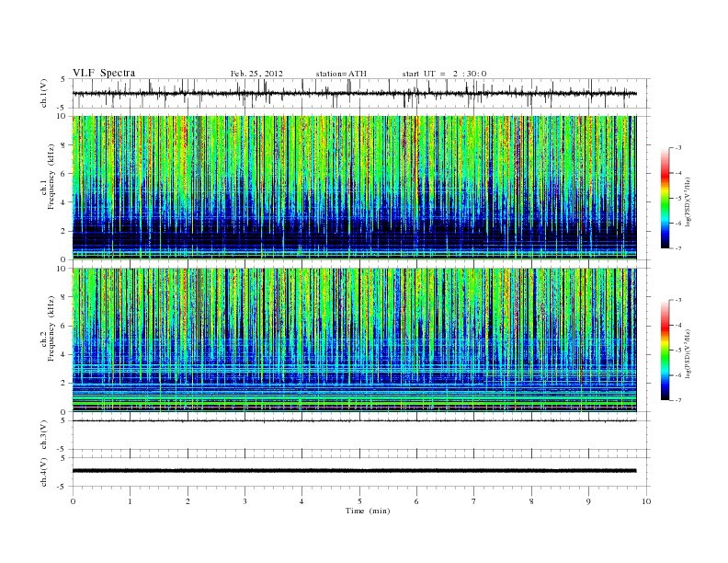Click the "ch.4(V)" axis label
Screen dimensions: 728x563
pos(43,472)
